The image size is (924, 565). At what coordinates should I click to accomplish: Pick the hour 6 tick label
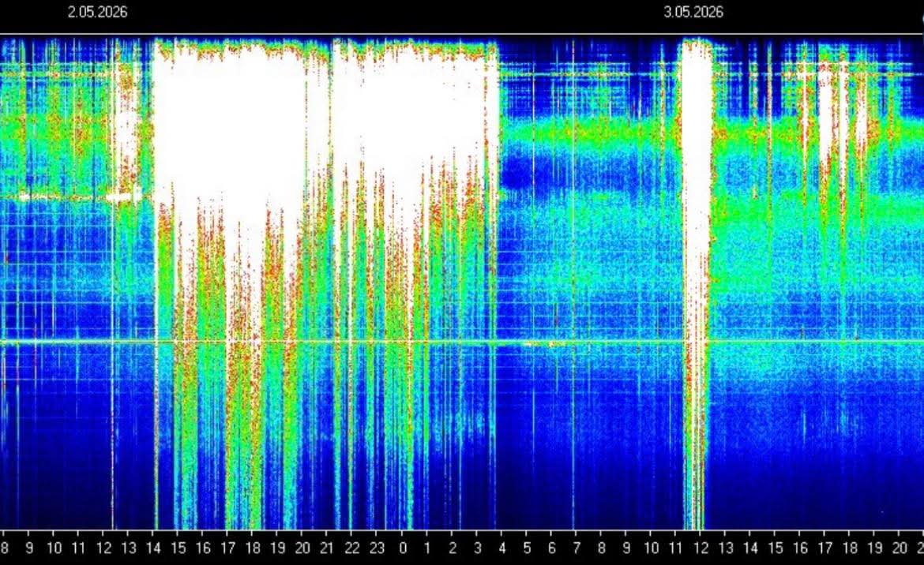point(551,548)
